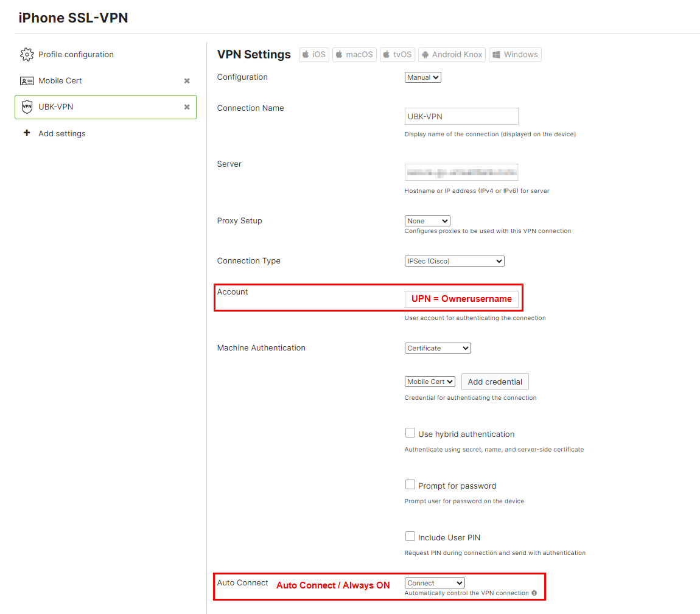Viewport: 700px width, 614px height.
Task: Switch to the tvOS tab
Action: (x=397, y=54)
